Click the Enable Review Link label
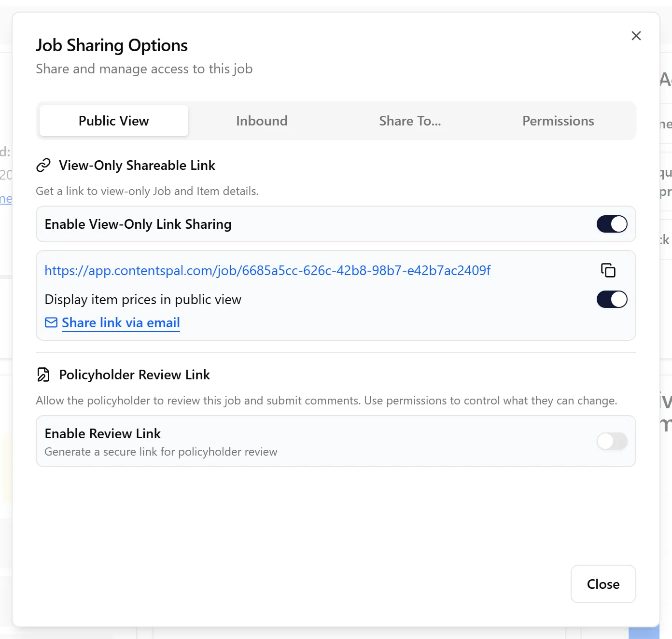Image resolution: width=672 pixels, height=639 pixels. point(102,433)
